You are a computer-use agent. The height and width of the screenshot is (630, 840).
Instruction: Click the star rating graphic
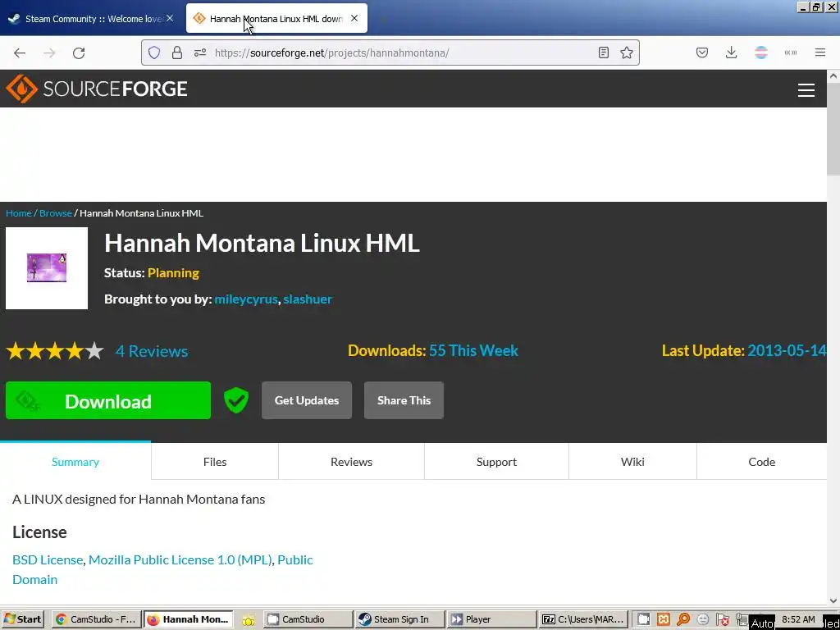tap(55, 351)
